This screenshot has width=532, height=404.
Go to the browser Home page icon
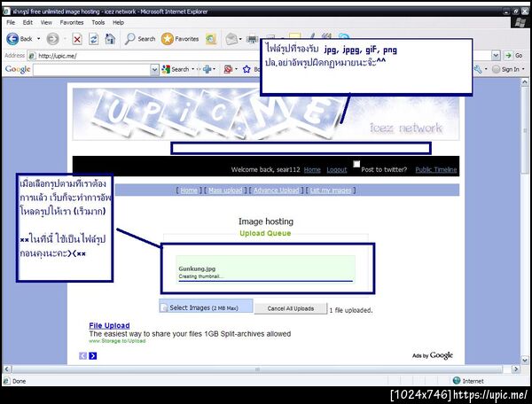click(x=110, y=39)
